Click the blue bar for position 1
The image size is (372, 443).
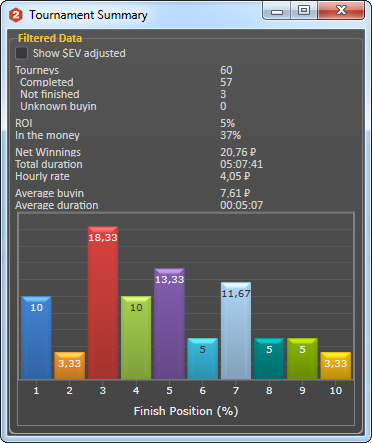point(36,337)
